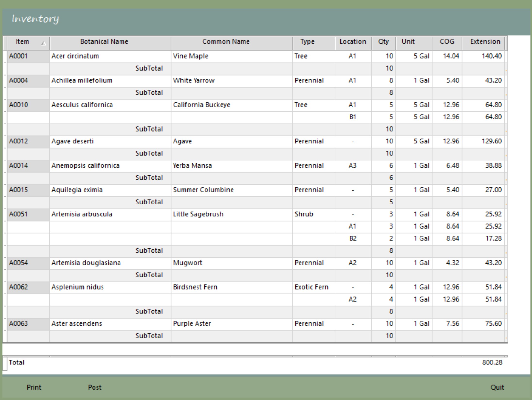Click the Extension column header
This screenshot has height=400, width=532.
(485, 42)
